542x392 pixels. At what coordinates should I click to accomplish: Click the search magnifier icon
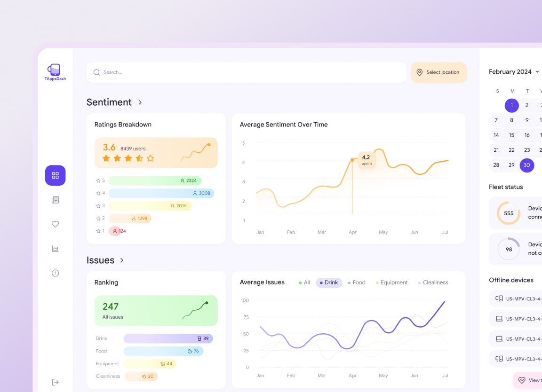[97, 72]
